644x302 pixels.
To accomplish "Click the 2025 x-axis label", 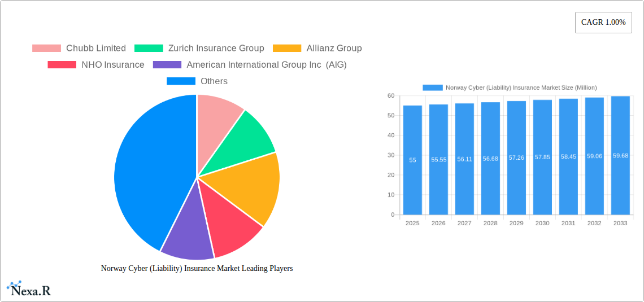I will pos(413,224).
